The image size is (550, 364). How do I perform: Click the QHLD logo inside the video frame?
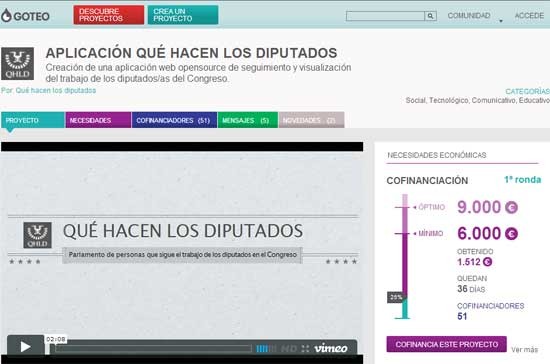[x=38, y=235]
